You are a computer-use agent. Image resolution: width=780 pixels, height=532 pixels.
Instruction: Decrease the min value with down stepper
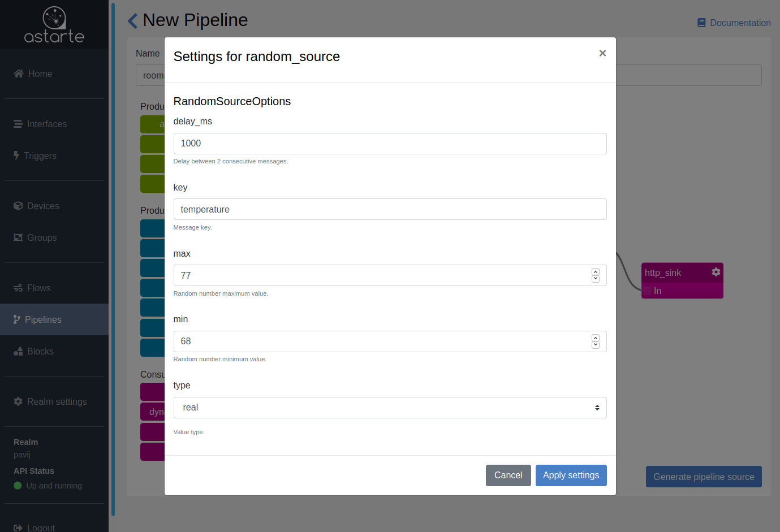click(595, 345)
